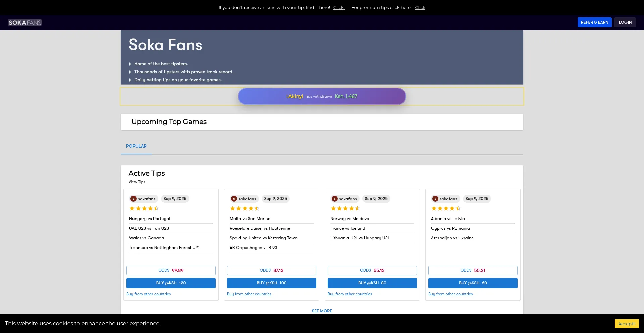Click Sep 9, 2025 on Albania vs Latvia card
This screenshot has width=644, height=333.
[477, 199]
